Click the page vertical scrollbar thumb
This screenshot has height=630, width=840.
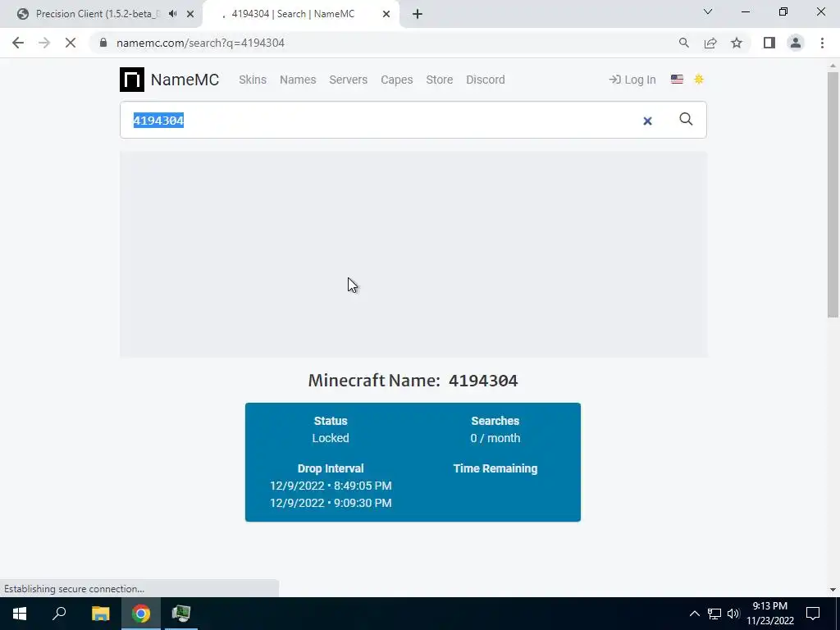(833, 194)
